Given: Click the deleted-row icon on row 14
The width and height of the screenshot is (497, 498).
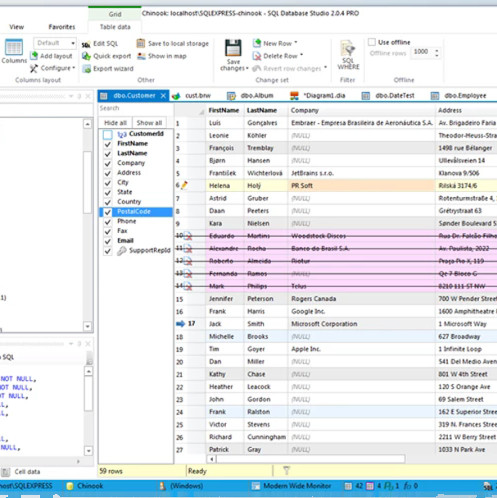Looking at the screenshot, I should point(188,286).
